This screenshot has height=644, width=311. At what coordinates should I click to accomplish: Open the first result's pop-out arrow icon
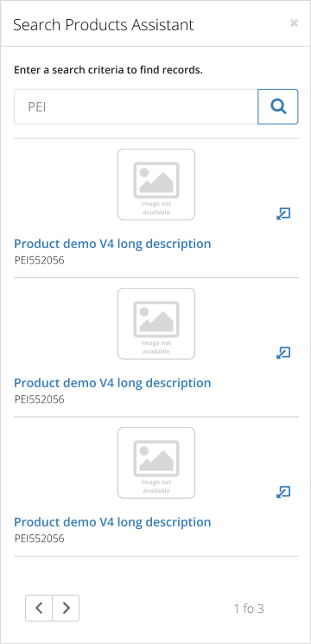tap(283, 214)
